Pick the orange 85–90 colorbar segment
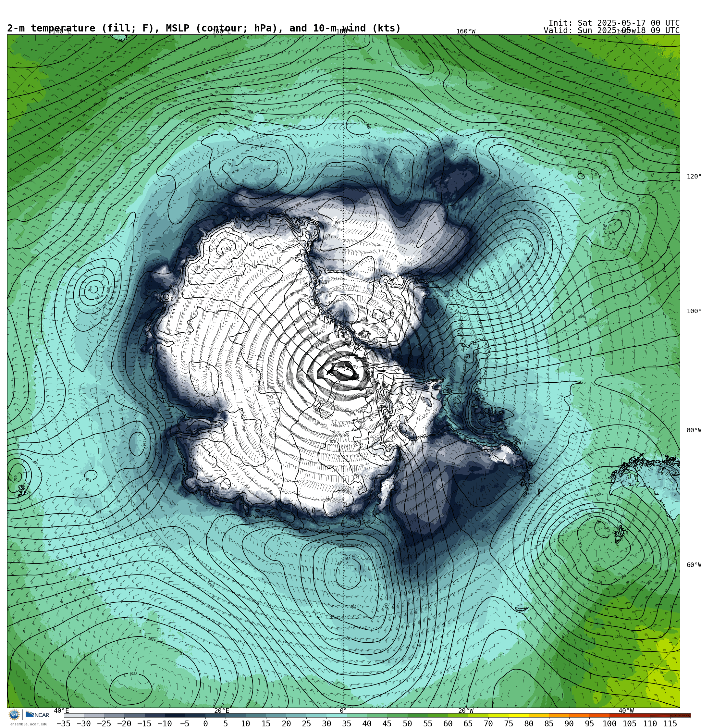701x728 pixels. [x=559, y=715]
